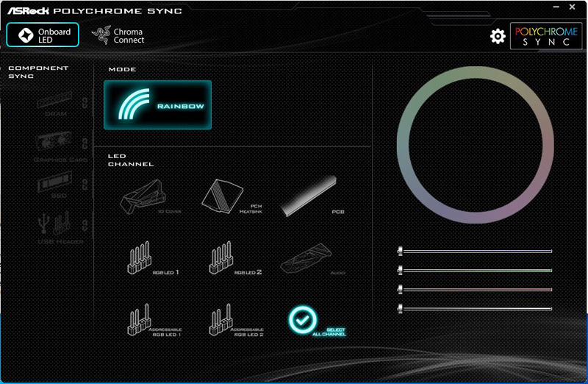Select the PCB LED channel

[x=312, y=196]
